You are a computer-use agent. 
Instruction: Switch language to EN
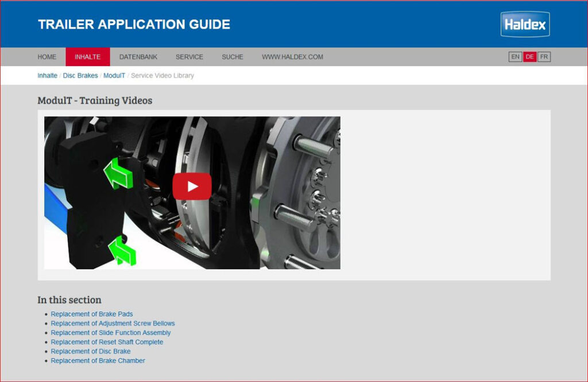click(515, 57)
